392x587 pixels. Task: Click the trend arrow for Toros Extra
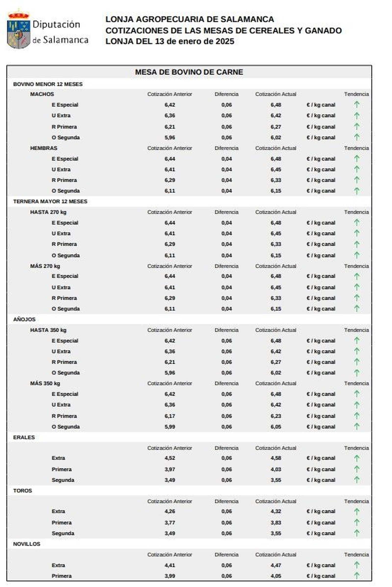tap(356, 511)
